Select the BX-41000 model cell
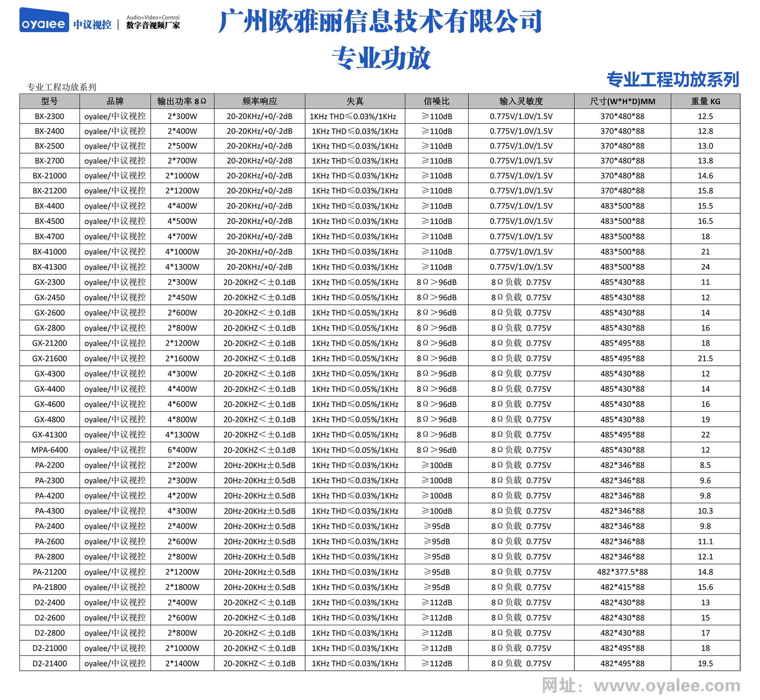 point(49,251)
